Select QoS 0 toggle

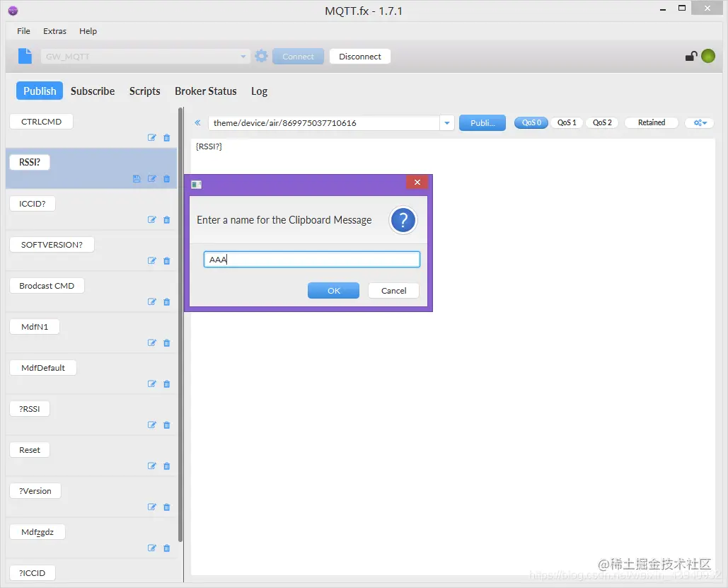point(531,122)
